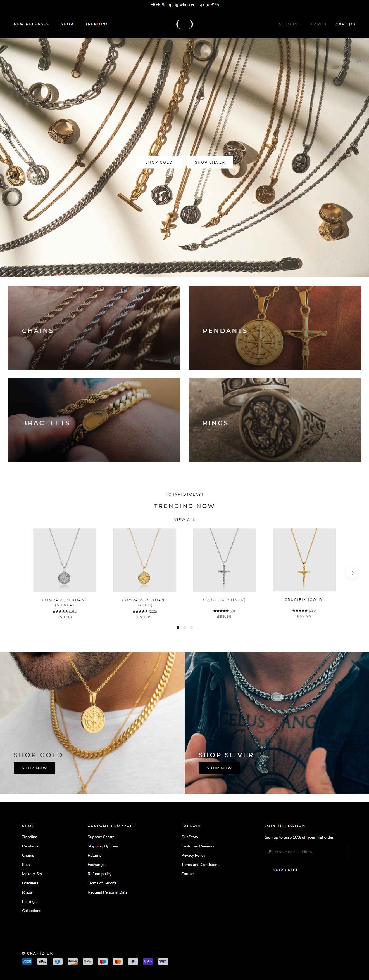Open the VIEW ALL trending link
369x980 pixels.
coord(184,519)
